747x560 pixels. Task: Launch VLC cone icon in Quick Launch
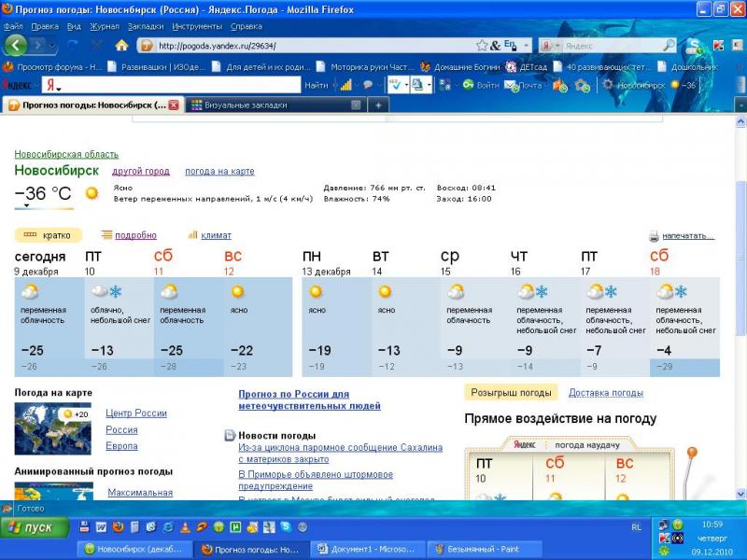coord(185,527)
